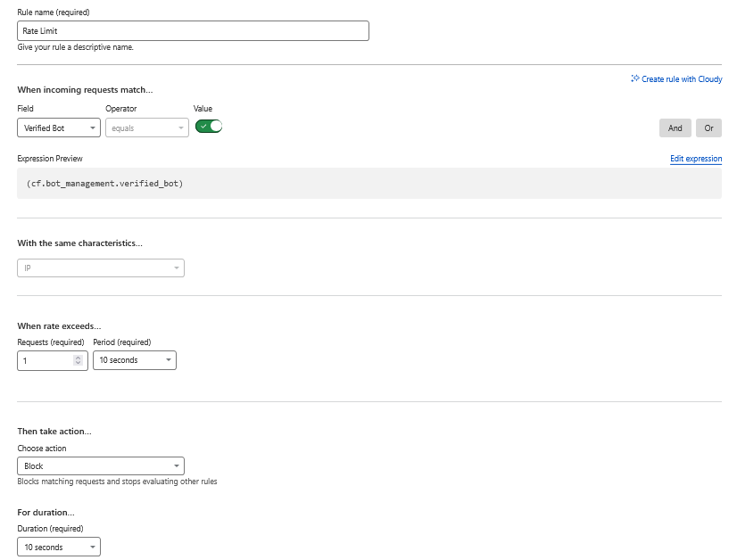The height and width of the screenshot is (560, 737).
Task: Click the chevron on the IP characteristics dropdown
Action: pyautogui.click(x=176, y=268)
